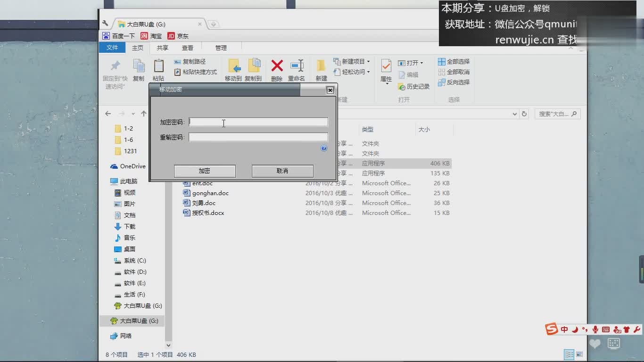
Task: Click 固定到快速访问 pin icon
Action: tap(116, 66)
